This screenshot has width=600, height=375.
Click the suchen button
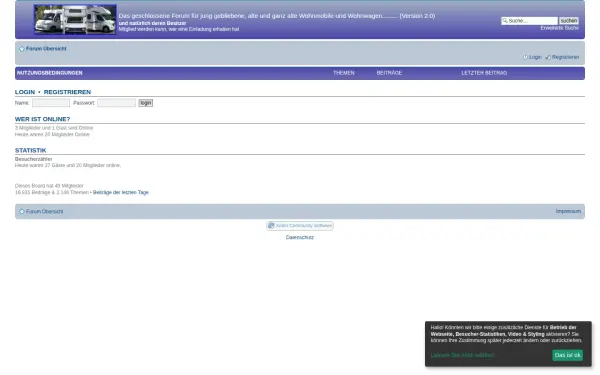[569, 21]
